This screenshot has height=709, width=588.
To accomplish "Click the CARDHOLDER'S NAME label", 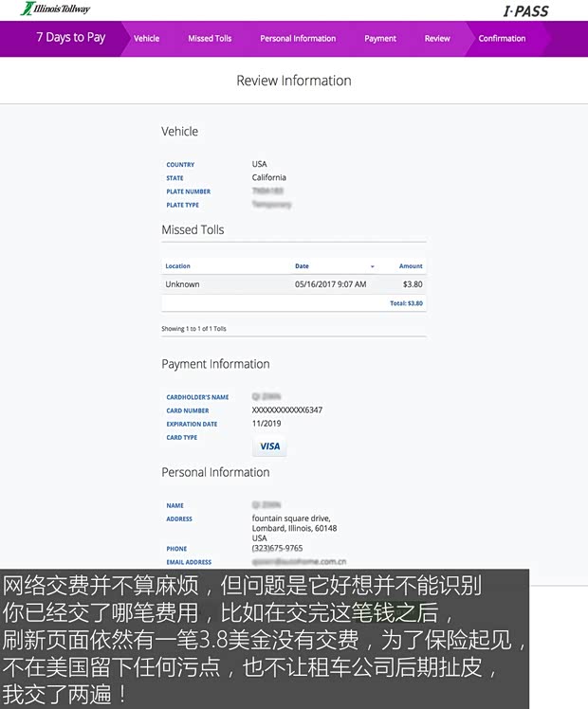I will (197, 397).
